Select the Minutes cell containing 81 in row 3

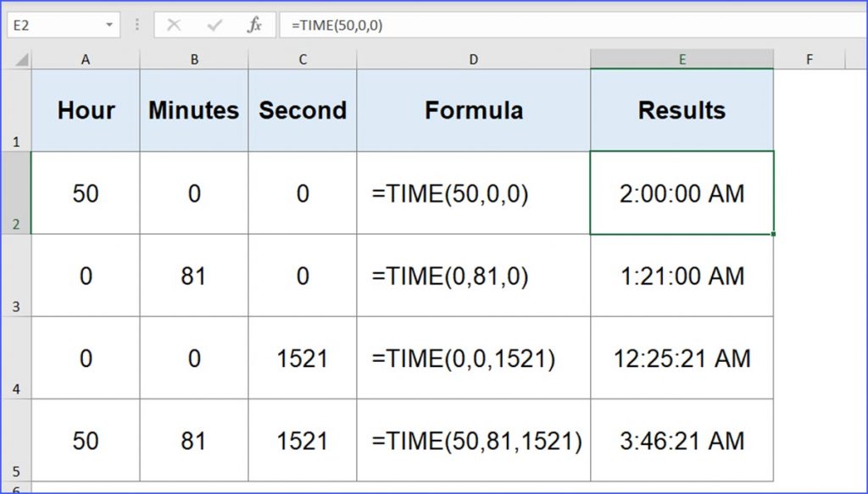tap(193, 275)
